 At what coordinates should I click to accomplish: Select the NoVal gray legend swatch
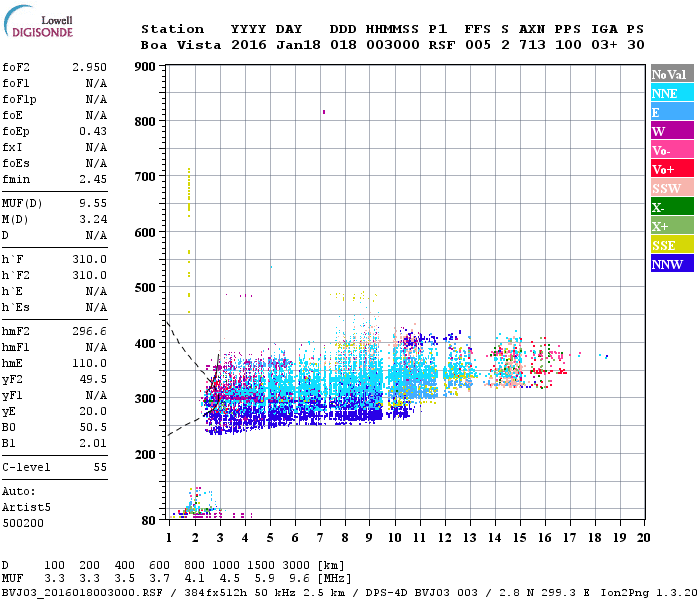(672, 74)
